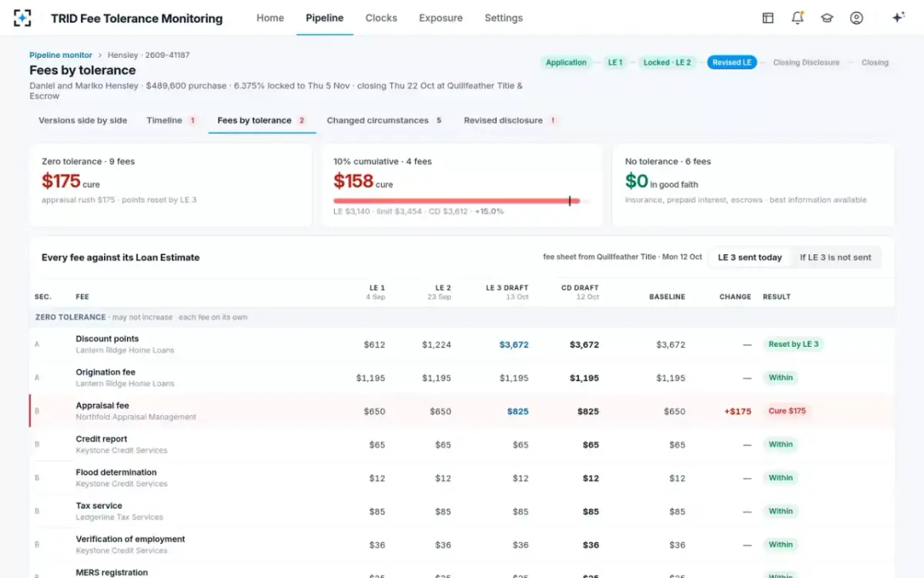
Task: Open the Settings menu
Action: [x=504, y=18]
